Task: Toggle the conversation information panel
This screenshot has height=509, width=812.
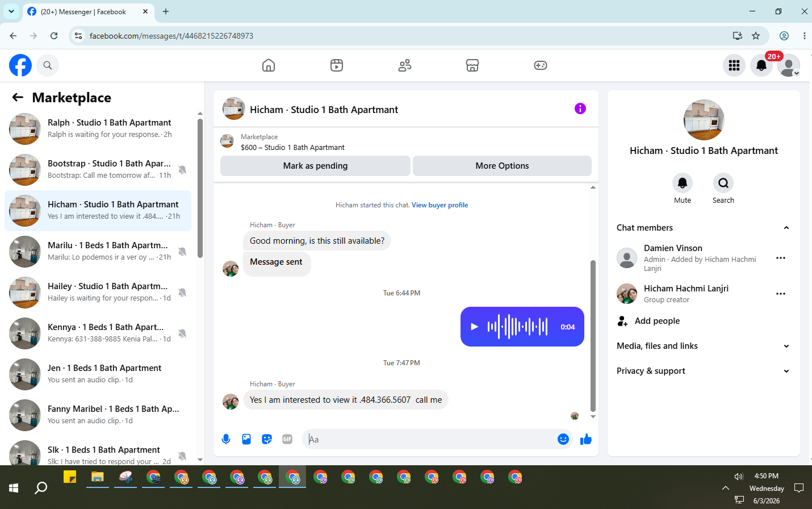Action: (x=580, y=109)
